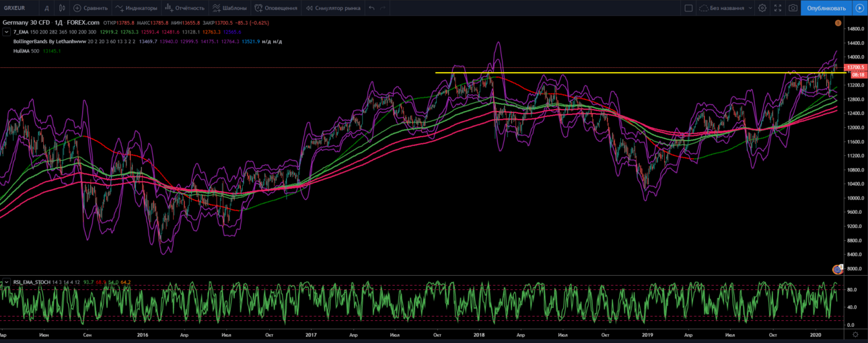The image size is (868, 343).
Task: Select the HullMA 500 indicator label
Action: [27, 50]
